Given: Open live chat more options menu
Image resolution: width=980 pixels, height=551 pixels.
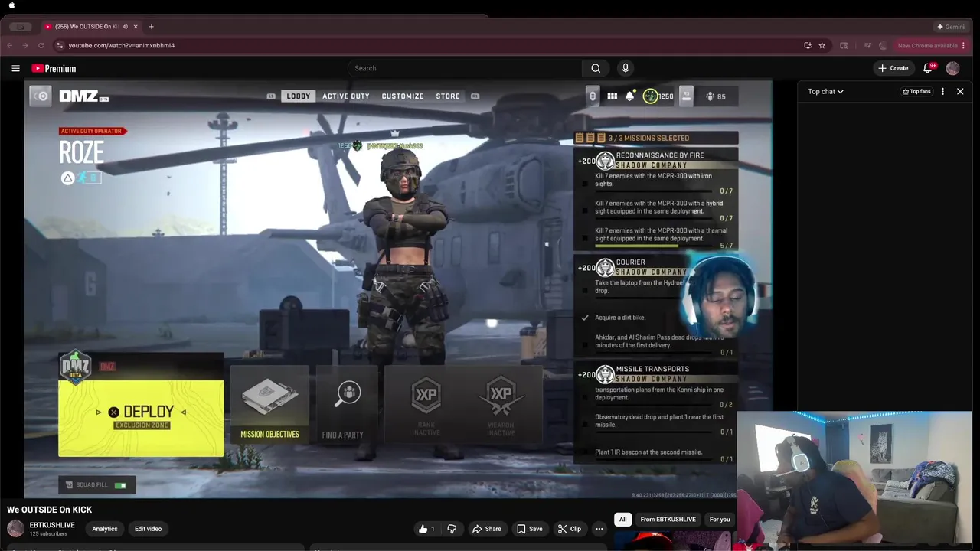Looking at the screenshot, I should [x=942, y=91].
